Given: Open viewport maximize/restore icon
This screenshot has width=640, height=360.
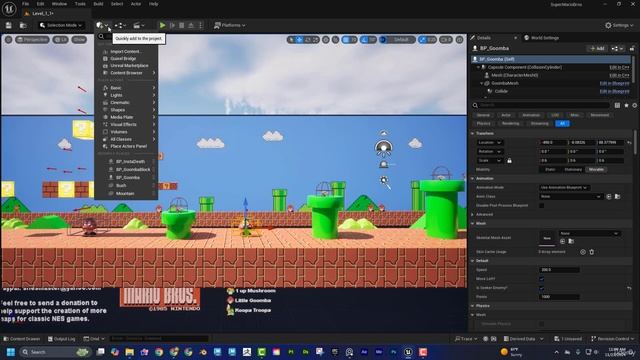Looking at the screenshot, I should (460, 40).
